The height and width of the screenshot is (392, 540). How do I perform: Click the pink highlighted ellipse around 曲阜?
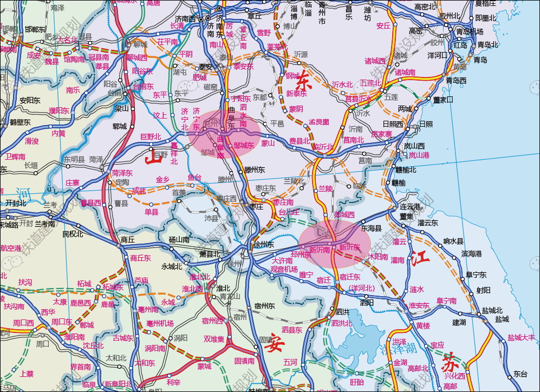[224, 134]
